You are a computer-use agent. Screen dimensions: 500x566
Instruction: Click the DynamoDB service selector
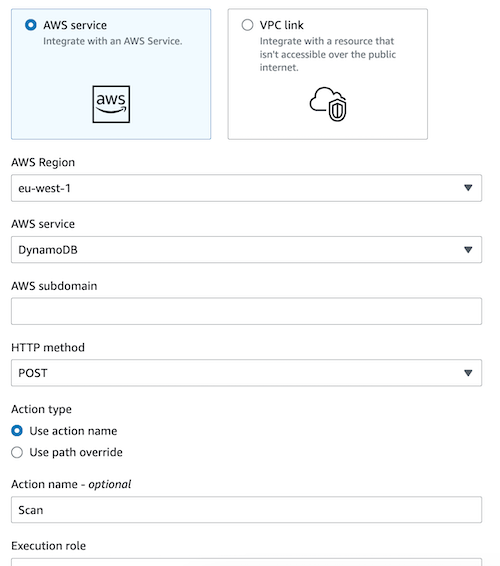click(x=246, y=250)
